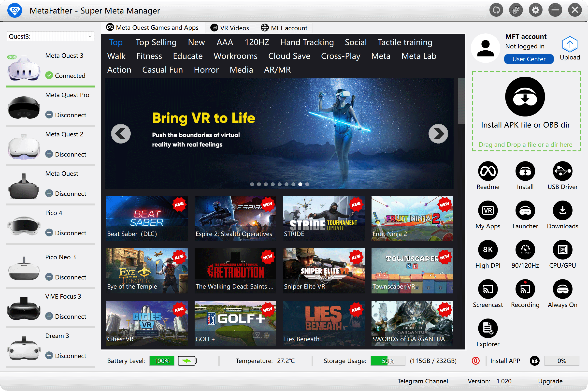The width and height of the screenshot is (588, 391).
Task: Go to the previous banner slide
Action: coord(121,134)
